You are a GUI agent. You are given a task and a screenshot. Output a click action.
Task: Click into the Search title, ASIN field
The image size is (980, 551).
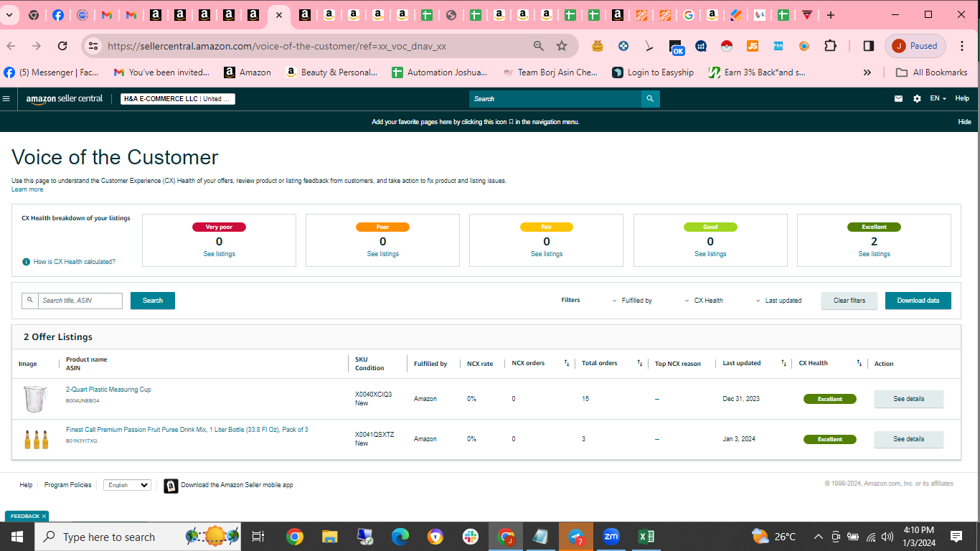point(80,301)
